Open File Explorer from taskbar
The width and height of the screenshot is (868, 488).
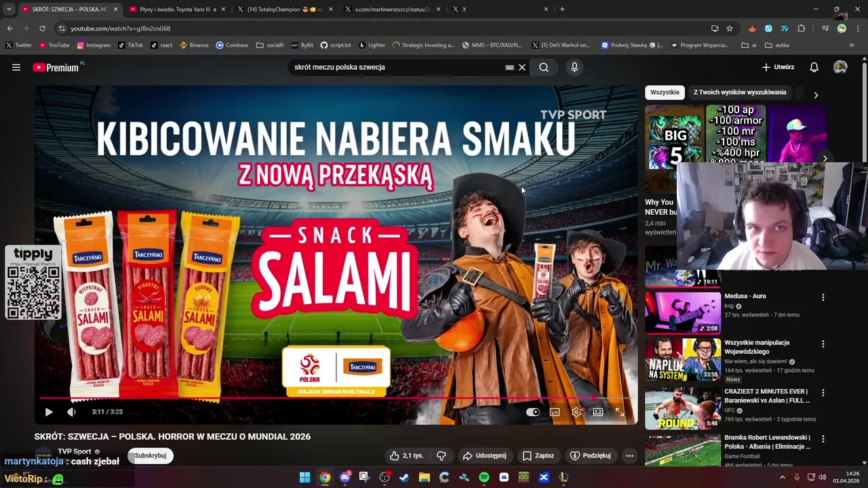coord(425,477)
